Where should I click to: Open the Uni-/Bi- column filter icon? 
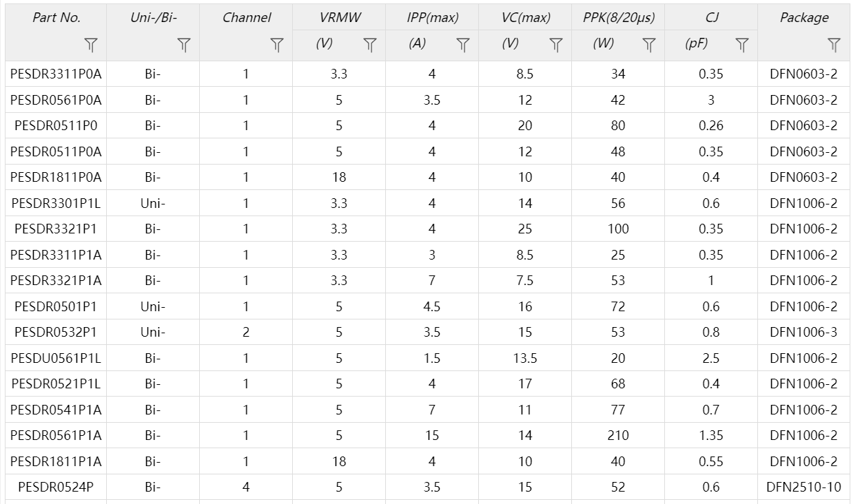[x=183, y=45]
